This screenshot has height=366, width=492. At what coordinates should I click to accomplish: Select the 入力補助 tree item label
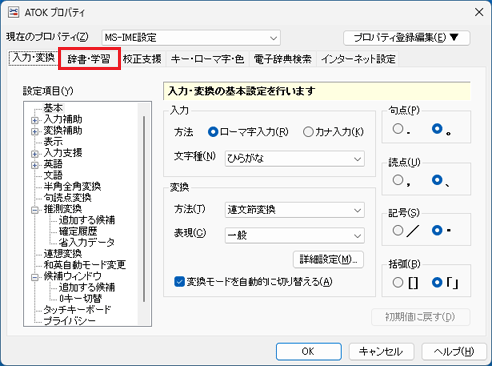click(x=63, y=119)
